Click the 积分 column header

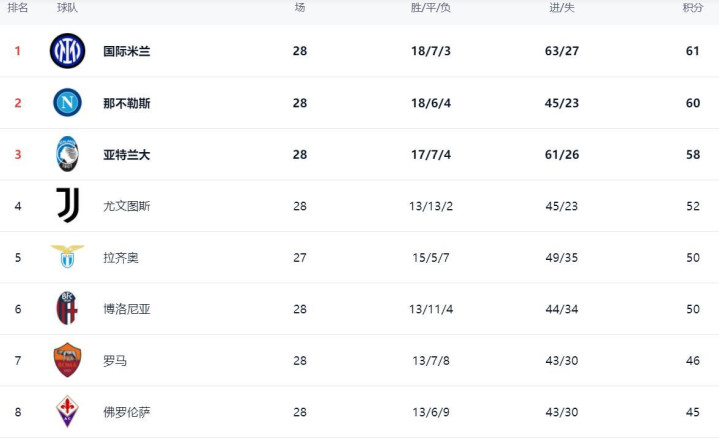[x=692, y=8]
